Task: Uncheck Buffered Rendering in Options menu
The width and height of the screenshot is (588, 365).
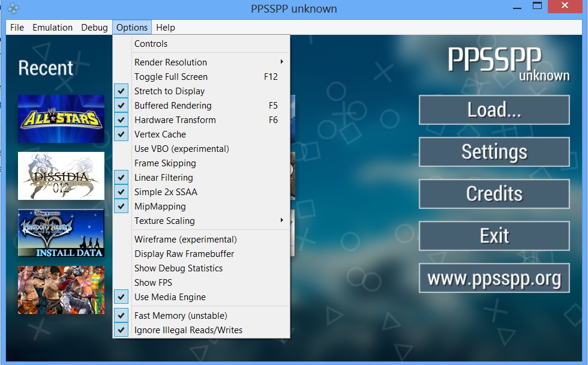Action: [x=173, y=106]
